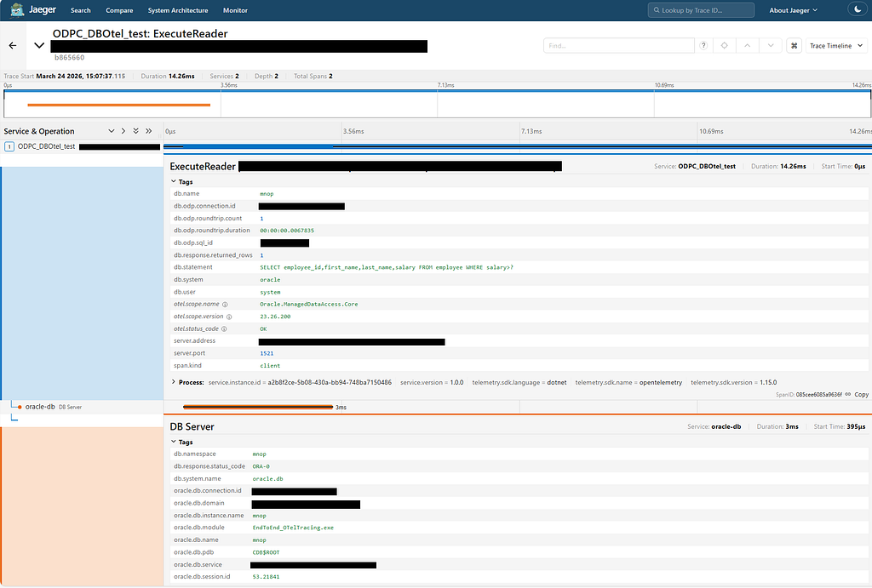Screen dimensions: 872x588
Task: Click span.kind value client
Action: (270, 366)
